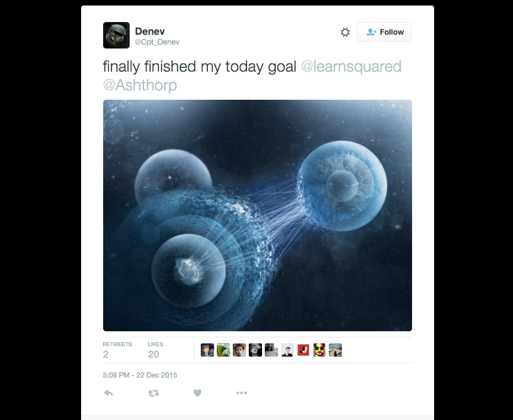The height and width of the screenshot is (420, 513).
Task: Open the last liker avatar with beach scene
Action: 335,350
